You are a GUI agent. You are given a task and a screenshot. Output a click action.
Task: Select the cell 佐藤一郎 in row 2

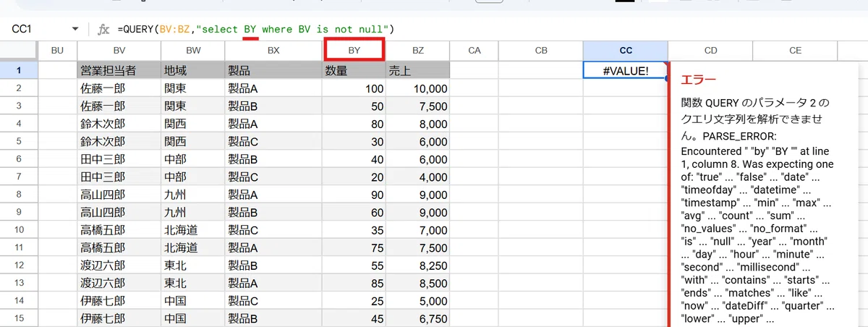[119, 88]
